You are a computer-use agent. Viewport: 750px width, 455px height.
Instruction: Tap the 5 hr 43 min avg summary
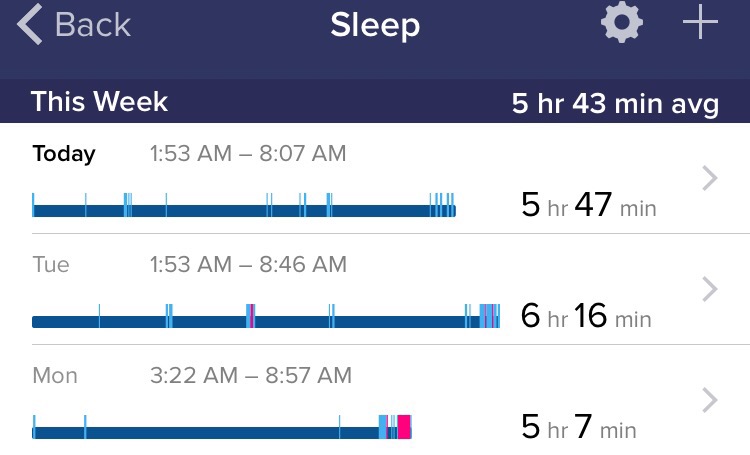pyautogui.click(x=615, y=104)
